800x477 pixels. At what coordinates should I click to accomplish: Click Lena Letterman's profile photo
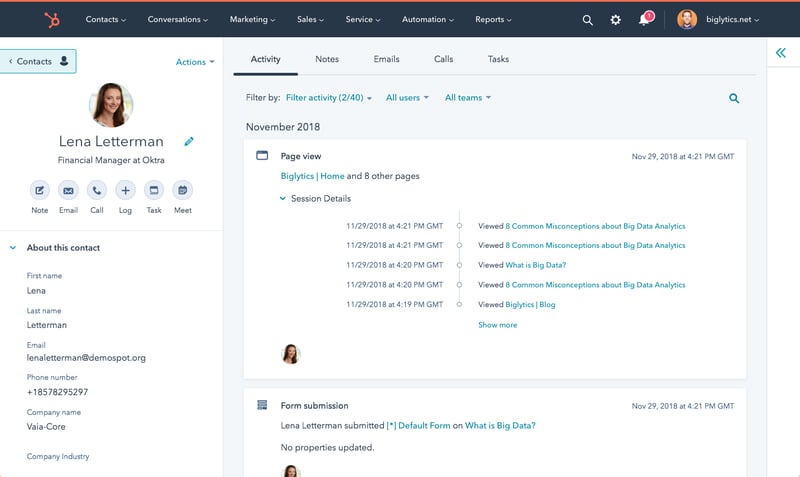(111, 105)
